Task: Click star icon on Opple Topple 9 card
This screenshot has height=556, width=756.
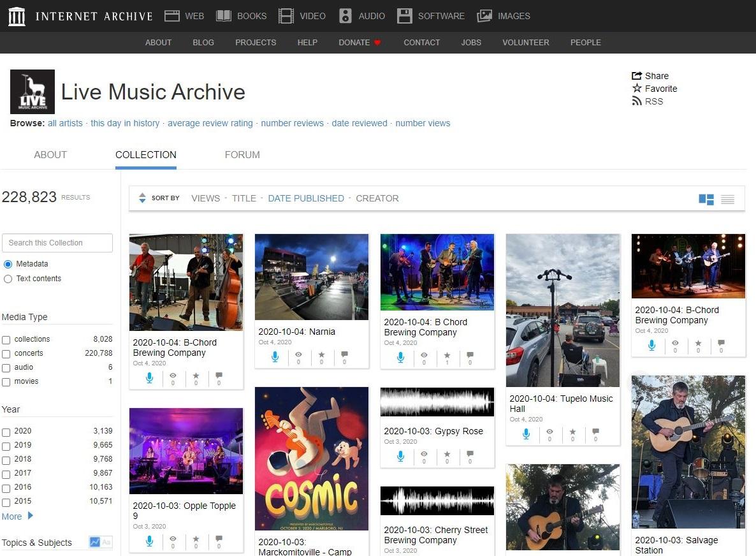Action: point(196,539)
